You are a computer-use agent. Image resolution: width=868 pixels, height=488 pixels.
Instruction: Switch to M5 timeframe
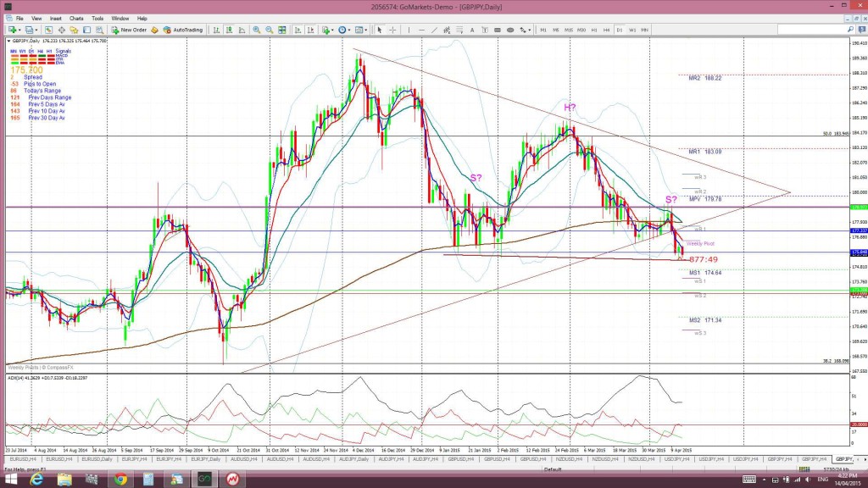pos(556,30)
